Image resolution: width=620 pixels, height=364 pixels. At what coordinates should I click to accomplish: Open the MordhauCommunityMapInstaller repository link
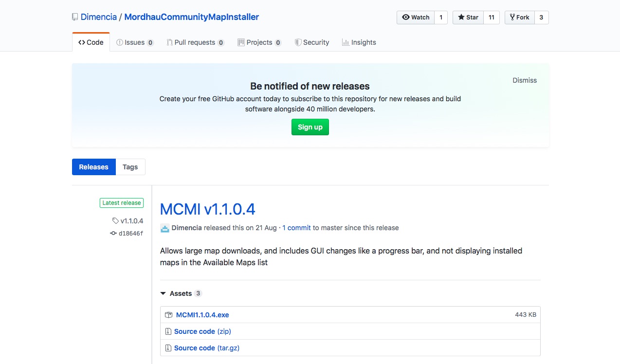click(x=192, y=17)
